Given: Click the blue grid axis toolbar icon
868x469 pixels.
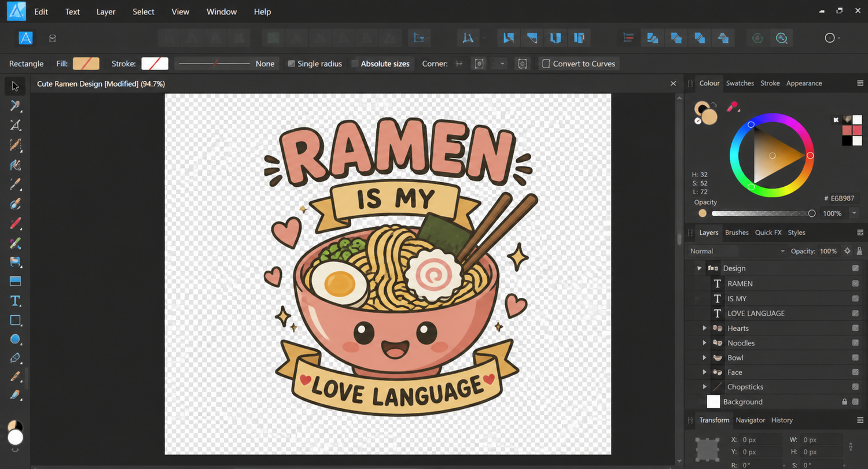Looking at the screenshot, I should (x=419, y=38).
